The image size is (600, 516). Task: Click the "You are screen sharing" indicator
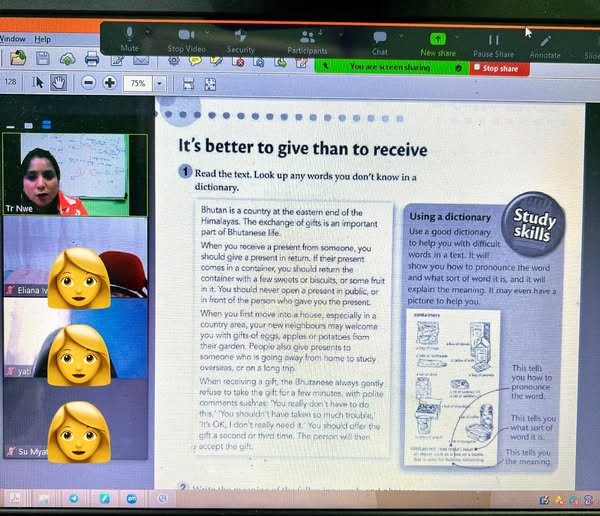click(x=390, y=68)
